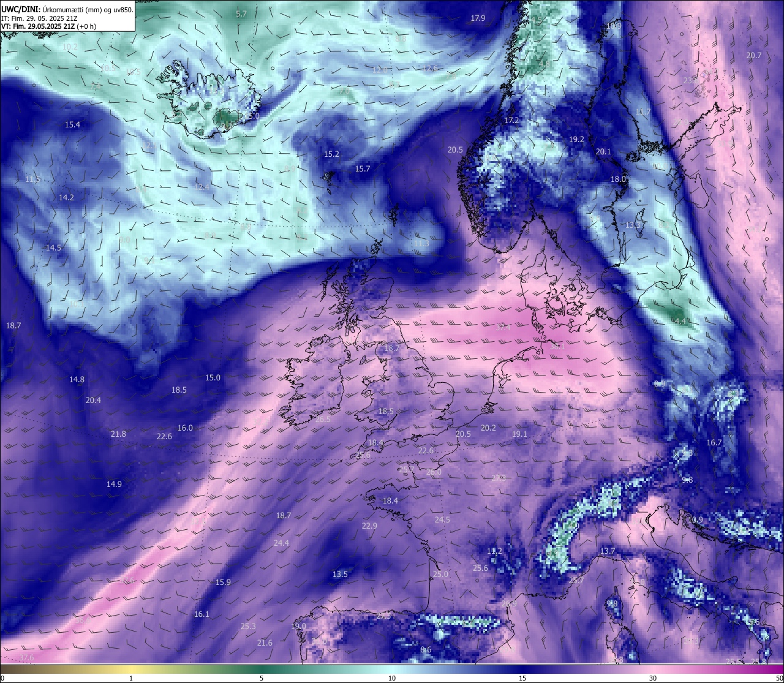Click the 25.0 value in western France
Image resolution: width=784 pixels, height=683 pixels.
tap(440, 575)
